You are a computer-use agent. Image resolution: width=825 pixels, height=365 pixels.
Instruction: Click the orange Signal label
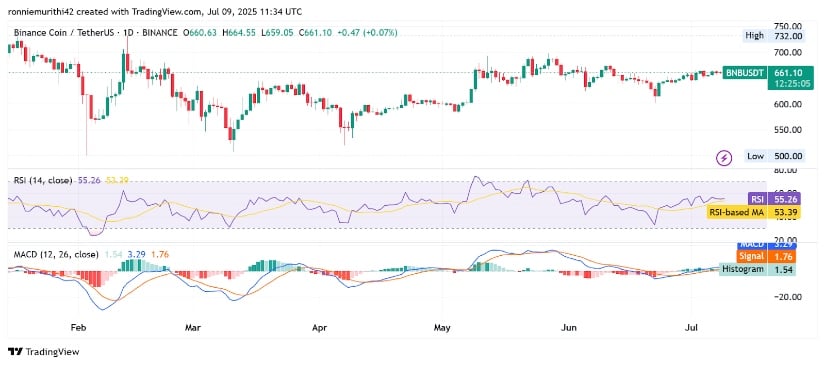click(751, 256)
